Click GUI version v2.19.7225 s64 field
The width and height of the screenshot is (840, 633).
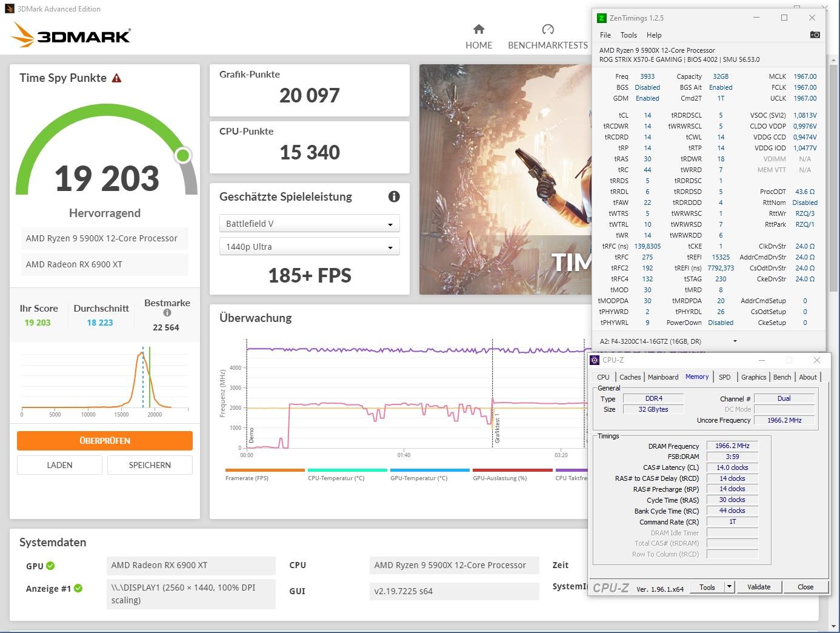click(x=454, y=591)
